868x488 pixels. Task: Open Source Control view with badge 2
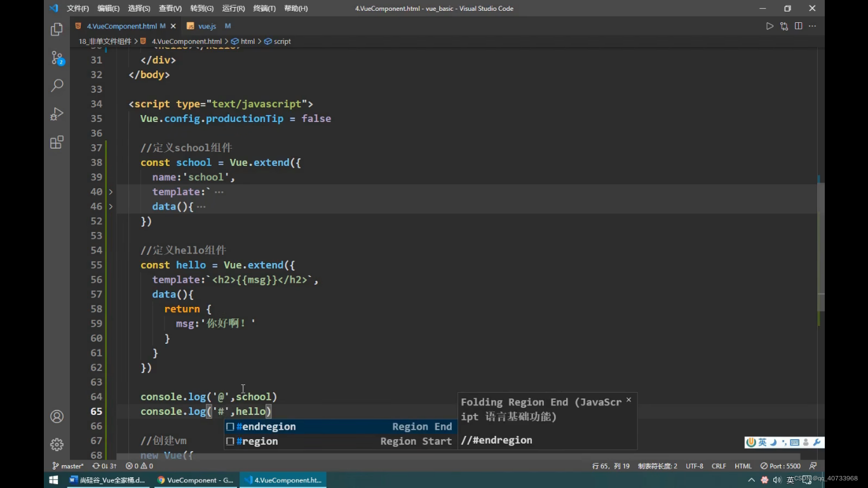click(57, 58)
